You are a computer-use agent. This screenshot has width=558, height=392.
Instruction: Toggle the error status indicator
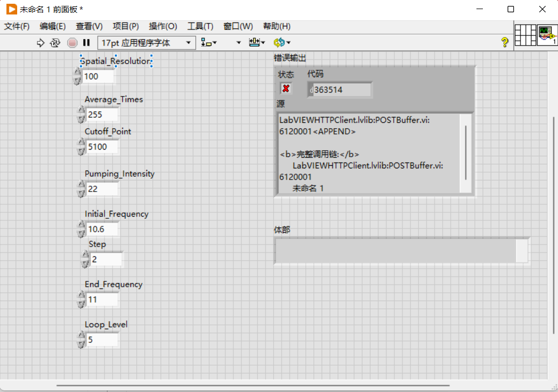click(286, 88)
